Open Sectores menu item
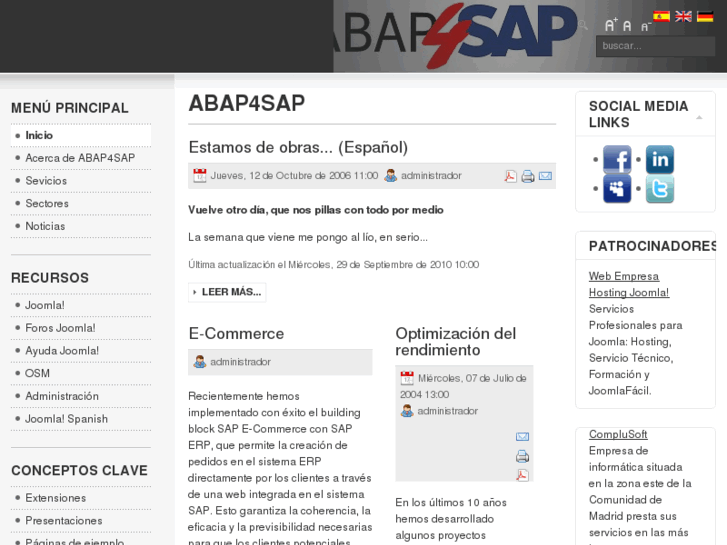This screenshot has height=545, width=727. [47, 204]
